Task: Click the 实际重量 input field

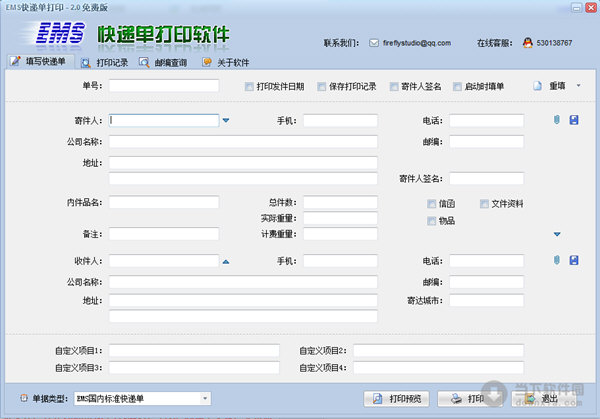Action: click(340, 218)
